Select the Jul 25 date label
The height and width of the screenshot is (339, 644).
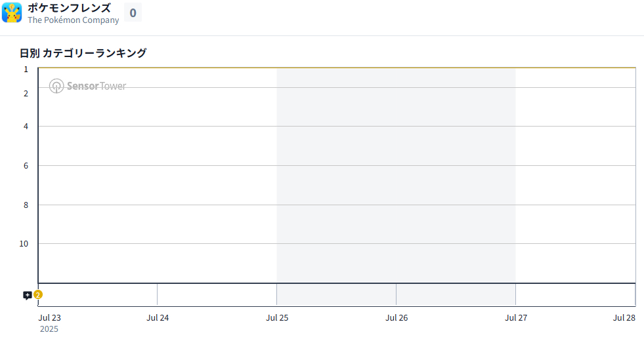pos(277,318)
